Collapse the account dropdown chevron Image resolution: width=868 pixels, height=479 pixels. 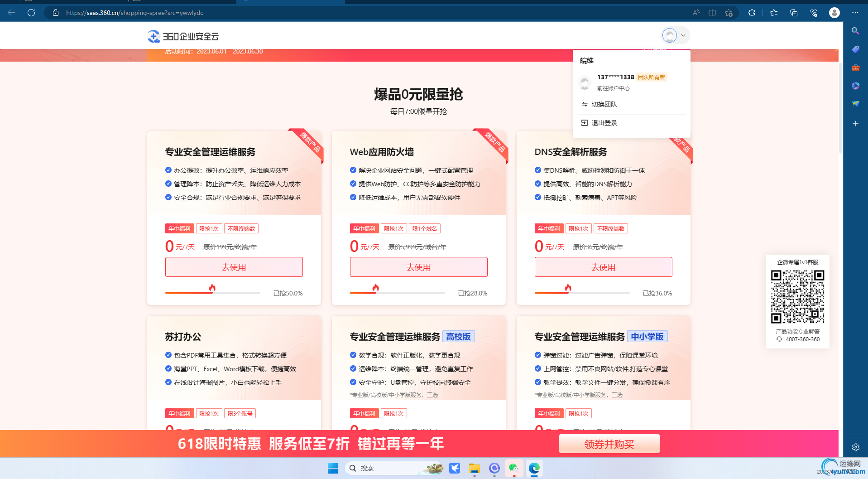pos(683,35)
